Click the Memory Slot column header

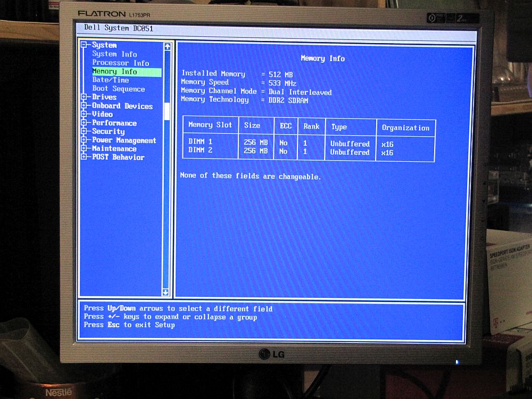tap(210, 125)
